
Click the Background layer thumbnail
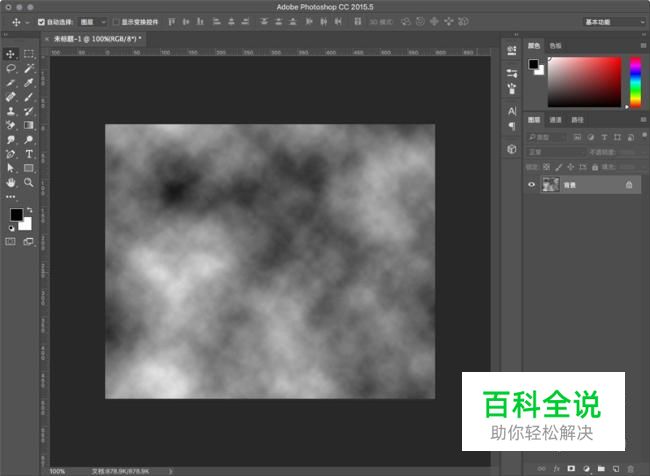point(551,185)
